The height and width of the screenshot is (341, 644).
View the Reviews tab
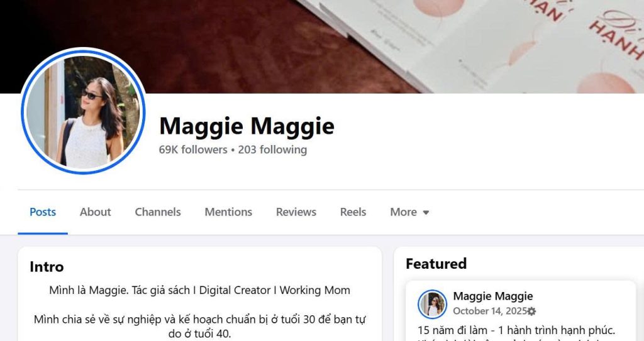click(x=296, y=212)
